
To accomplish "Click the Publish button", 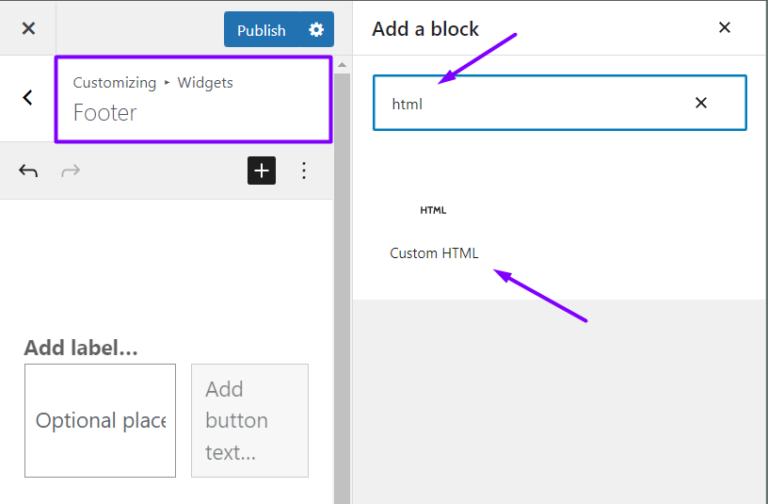I will pos(262,30).
